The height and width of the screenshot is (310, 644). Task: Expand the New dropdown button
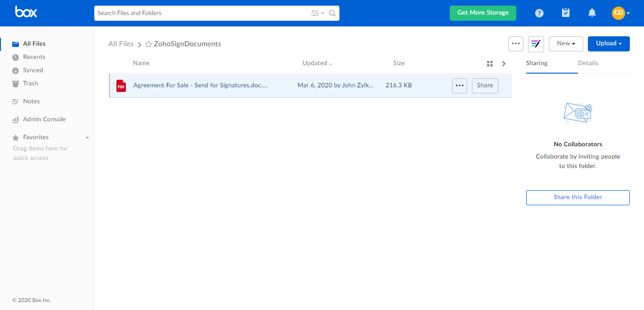click(566, 43)
